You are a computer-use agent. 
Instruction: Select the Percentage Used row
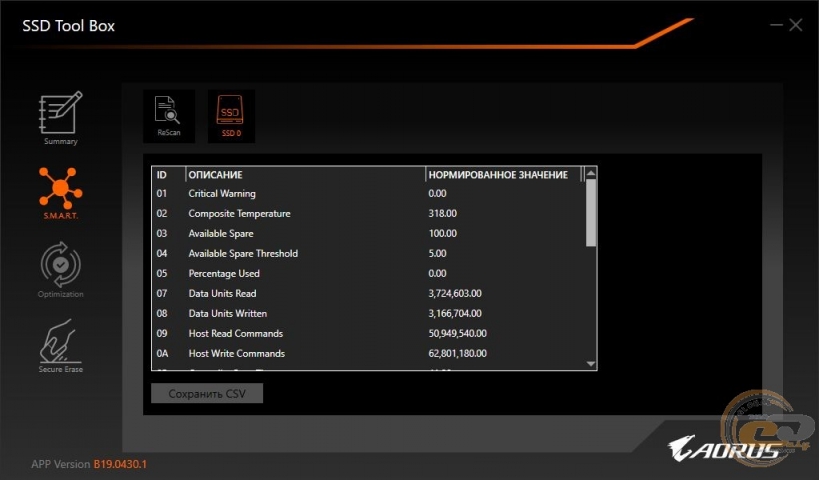369,273
